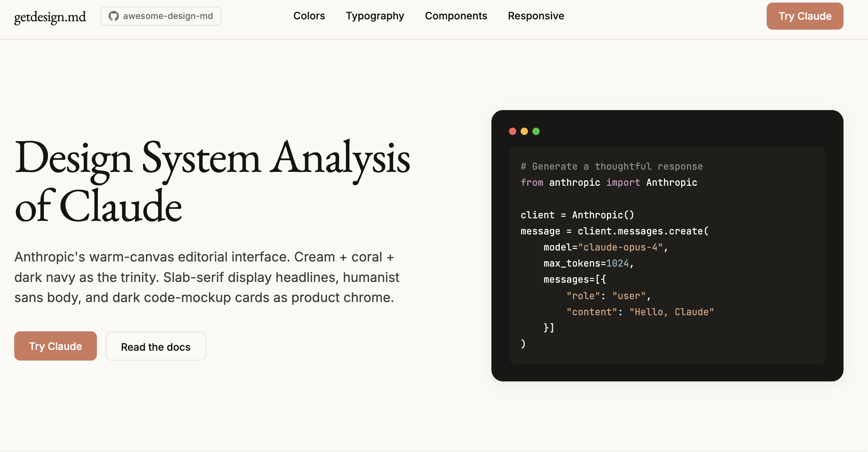Click the "claude-opus-4" model string in code
868x452 pixels.
pos(620,247)
